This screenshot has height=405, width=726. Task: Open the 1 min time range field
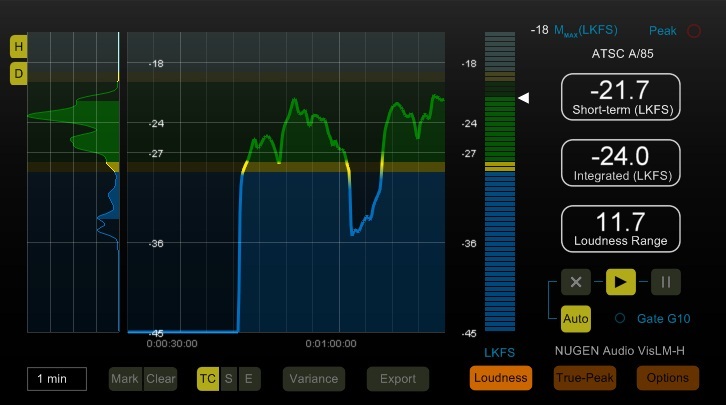click(57, 379)
